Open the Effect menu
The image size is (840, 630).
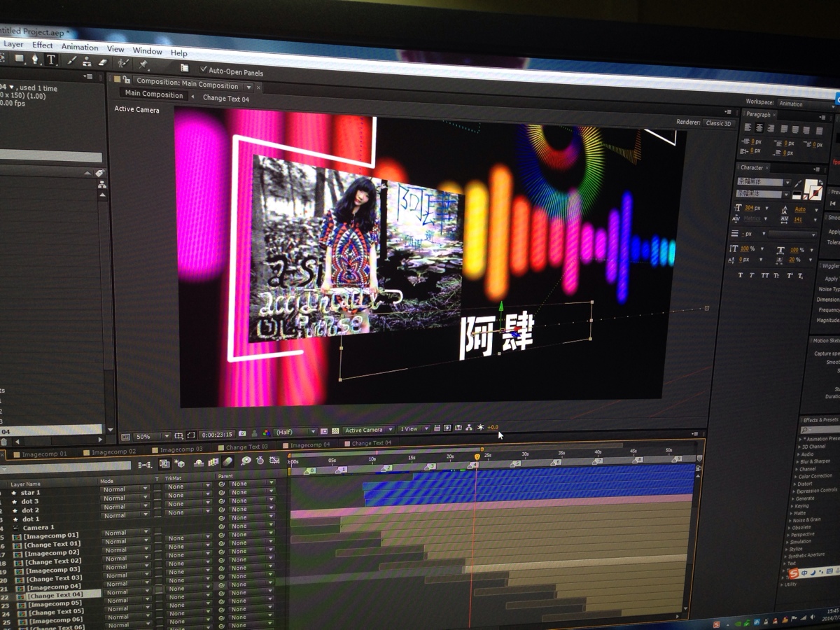coord(42,45)
